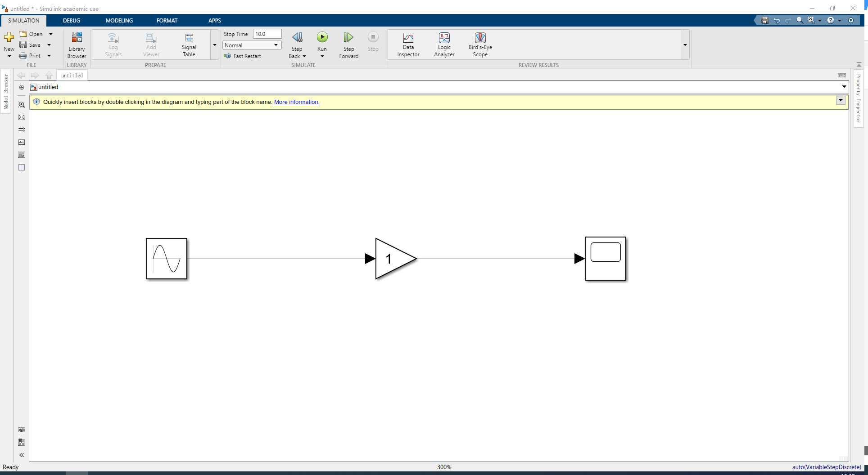868x475 pixels.
Task: Run the simulation
Action: tap(322, 38)
